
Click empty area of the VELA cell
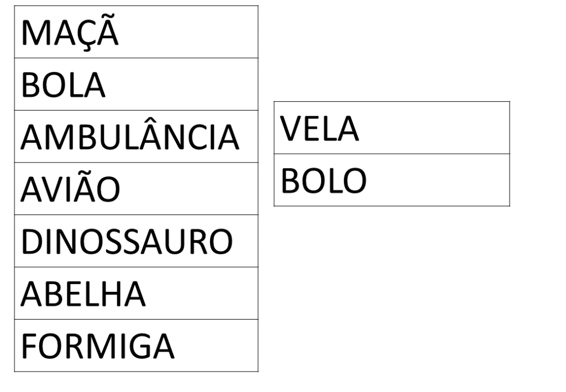tap(437, 128)
